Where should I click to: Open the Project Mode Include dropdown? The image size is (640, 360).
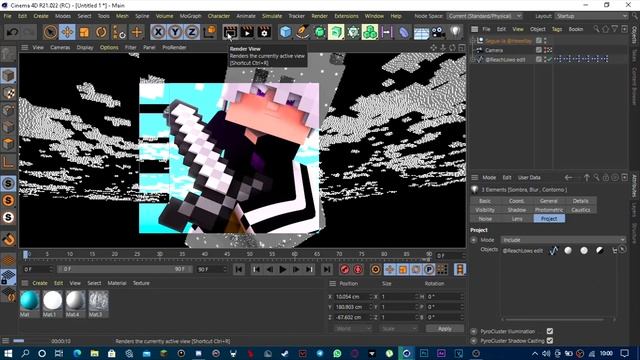(563, 240)
